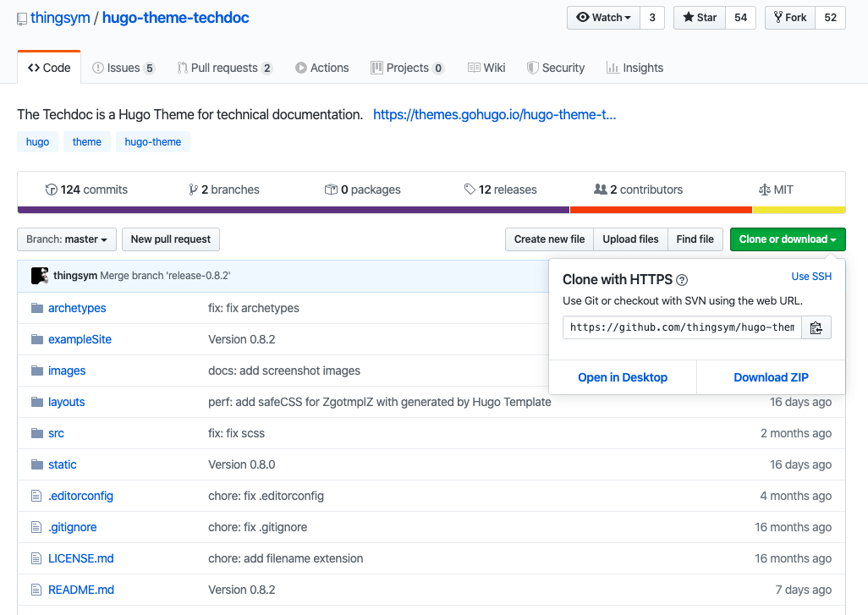The width and height of the screenshot is (868, 615).
Task: Click the static folder icon
Action: [x=37, y=464]
